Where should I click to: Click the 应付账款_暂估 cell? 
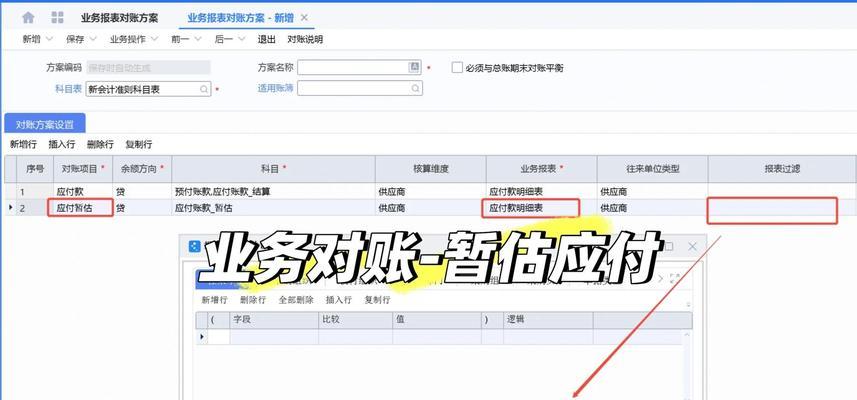(x=273, y=208)
